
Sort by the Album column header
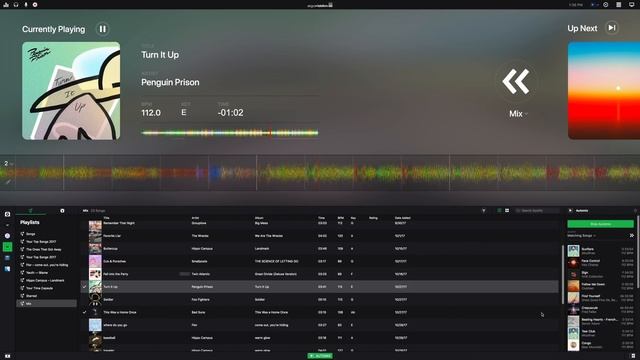pyautogui.click(x=259, y=218)
